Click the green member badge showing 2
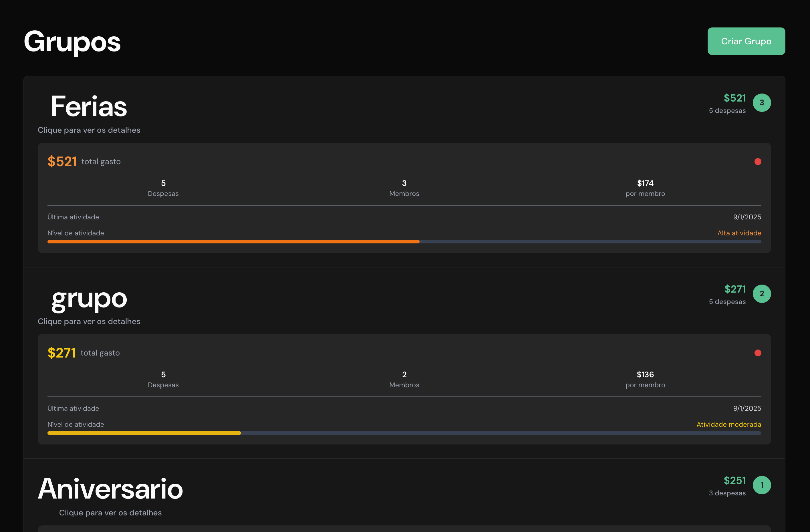 [762, 294]
